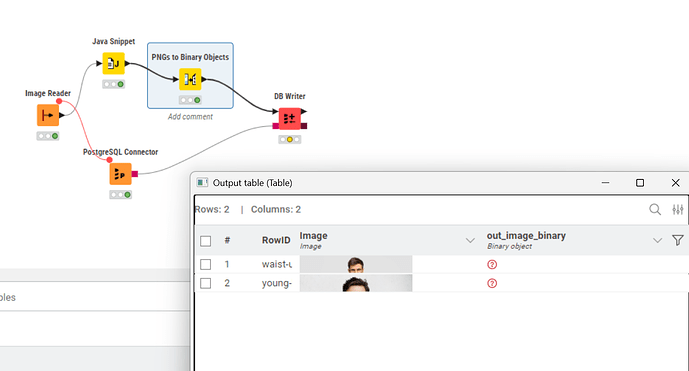
Task: Click the image thumbnail in row 2
Action: tap(356, 284)
